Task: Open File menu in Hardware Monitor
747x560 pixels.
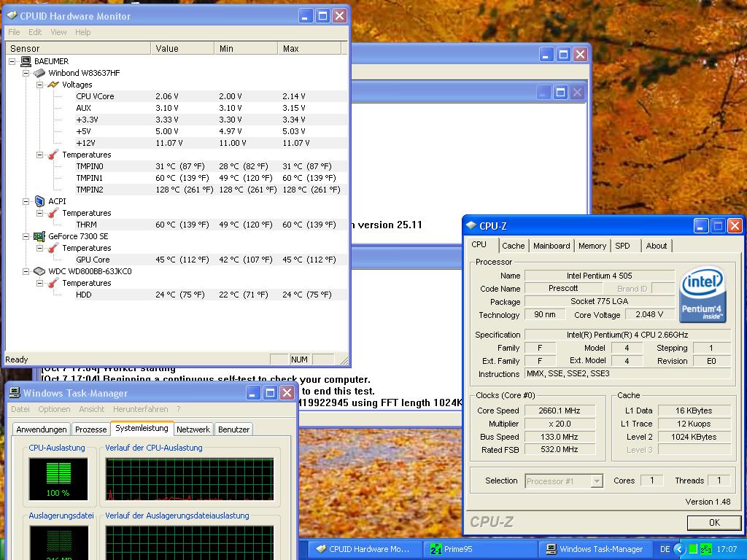Action: [x=14, y=32]
